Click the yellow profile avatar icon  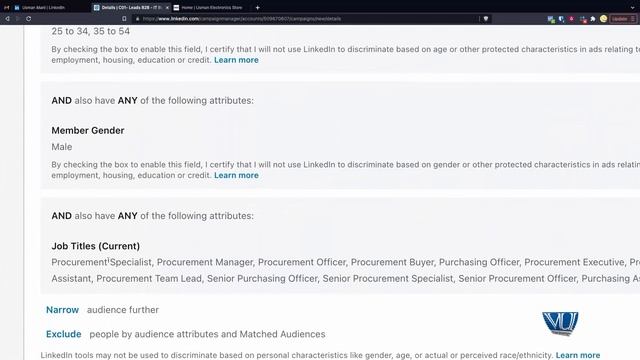[x=603, y=19]
